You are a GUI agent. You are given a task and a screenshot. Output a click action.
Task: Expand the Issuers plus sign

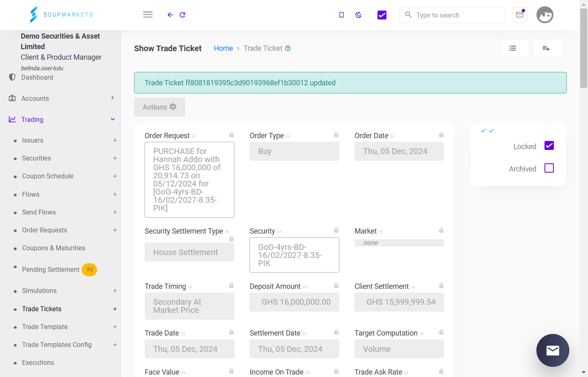pos(115,141)
